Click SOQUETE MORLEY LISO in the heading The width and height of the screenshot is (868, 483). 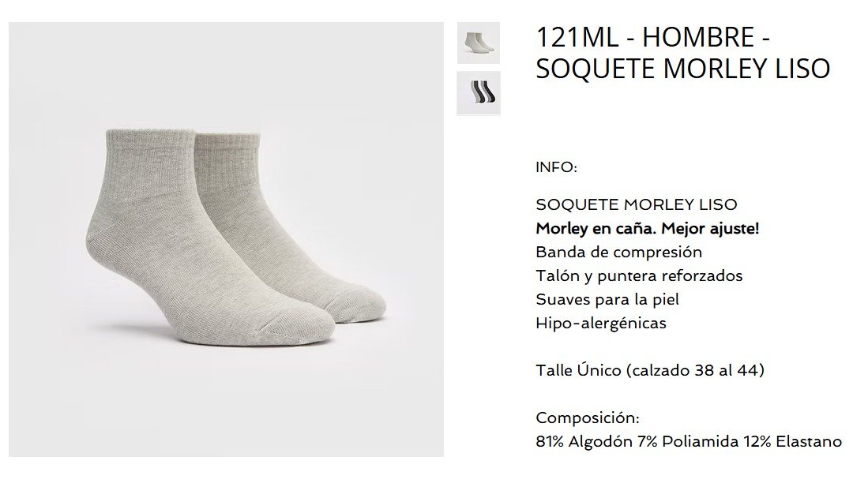(x=683, y=69)
